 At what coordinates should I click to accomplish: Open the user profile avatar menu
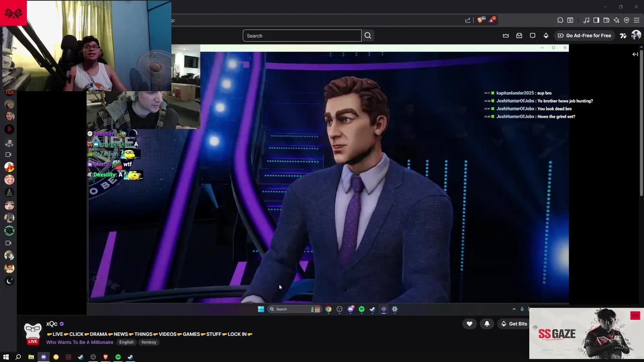tap(636, 35)
